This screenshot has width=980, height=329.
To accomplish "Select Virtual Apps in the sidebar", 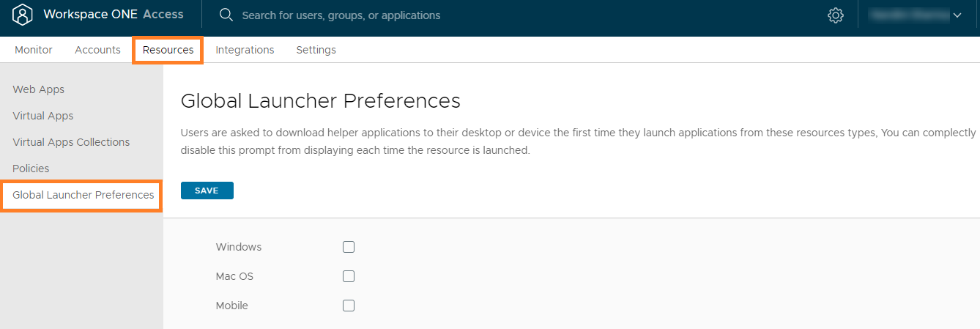I will click(43, 116).
